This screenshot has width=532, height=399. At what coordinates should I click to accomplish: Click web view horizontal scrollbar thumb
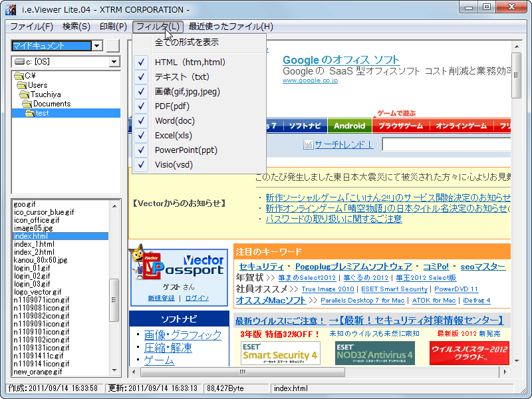pyautogui.click(x=243, y=372)
